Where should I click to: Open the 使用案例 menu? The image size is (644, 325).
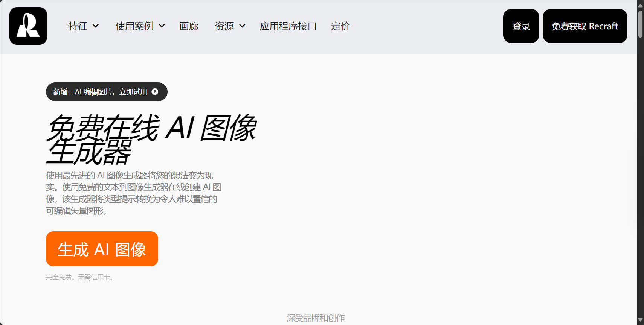(x=140, y=26)
